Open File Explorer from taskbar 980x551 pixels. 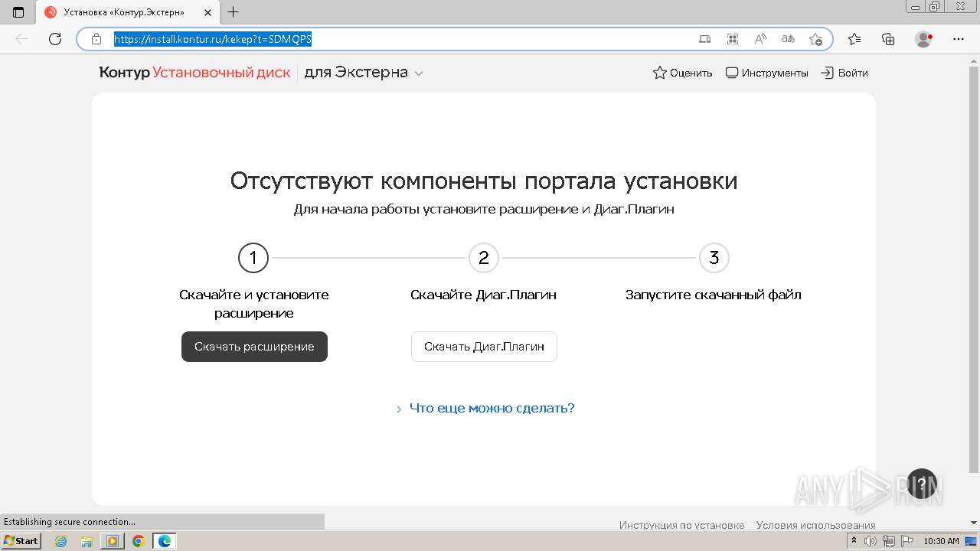87,541
